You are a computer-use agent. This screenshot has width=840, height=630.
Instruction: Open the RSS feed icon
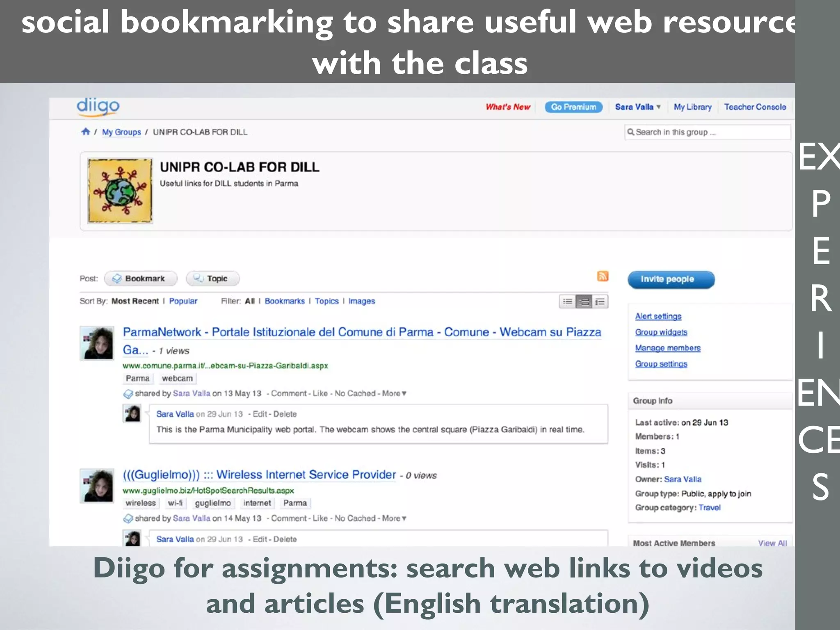(x=603, y=276)
